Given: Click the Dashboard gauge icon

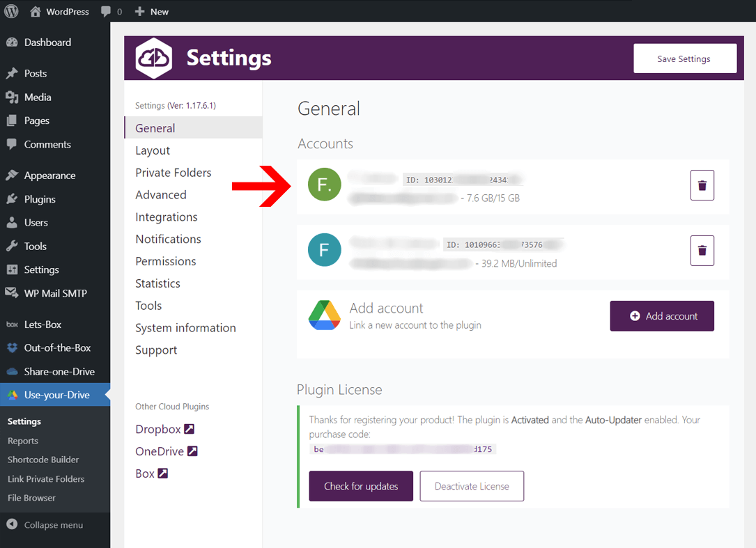Looking at the screenshot, I should pos(12,42).
